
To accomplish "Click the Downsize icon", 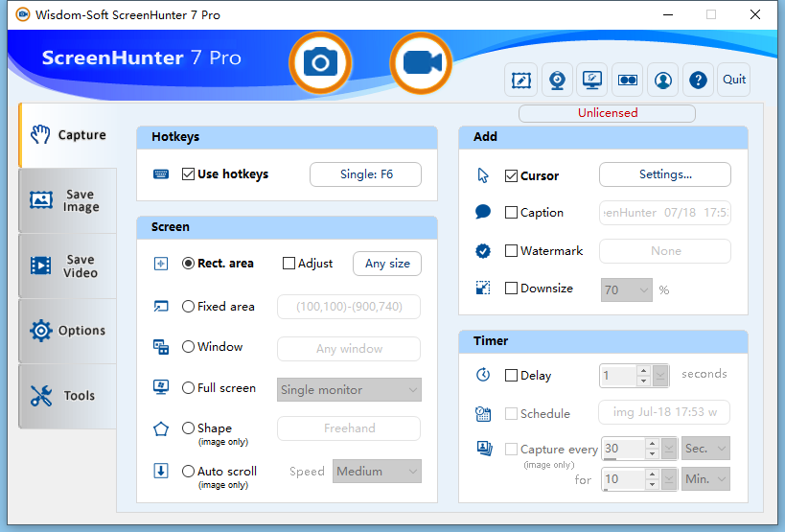I will coord(483,288).
